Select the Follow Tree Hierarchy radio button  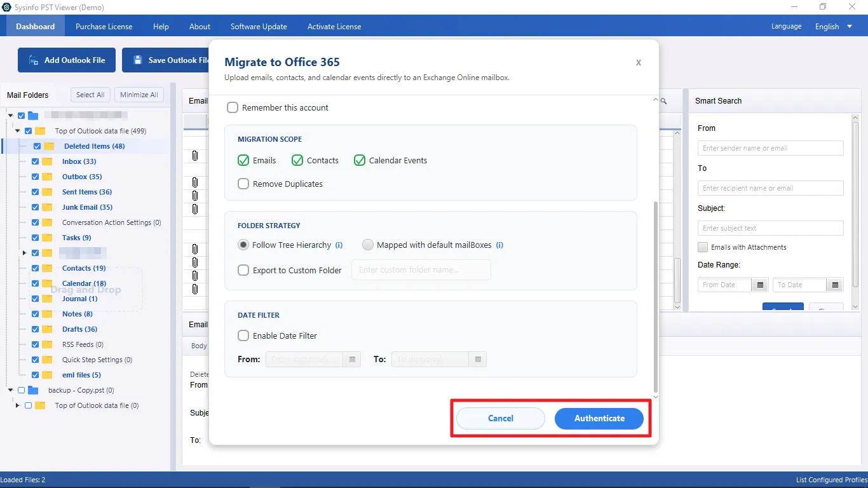point(243,245)
